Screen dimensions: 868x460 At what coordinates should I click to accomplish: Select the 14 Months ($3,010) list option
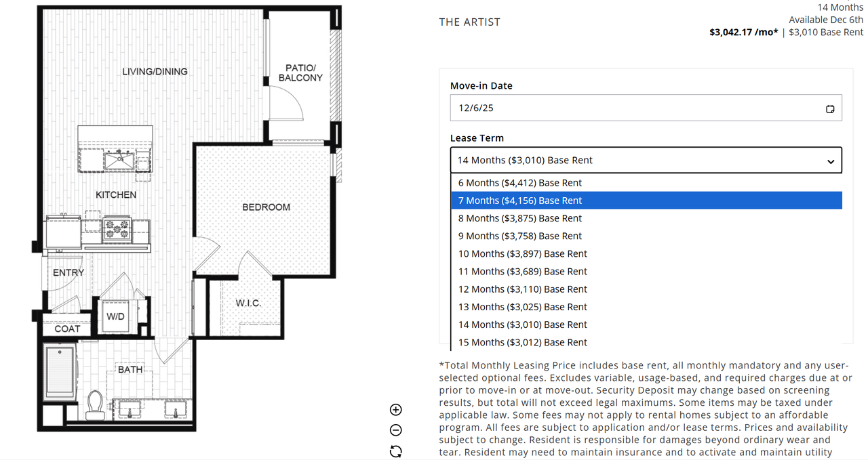(523, 325)
